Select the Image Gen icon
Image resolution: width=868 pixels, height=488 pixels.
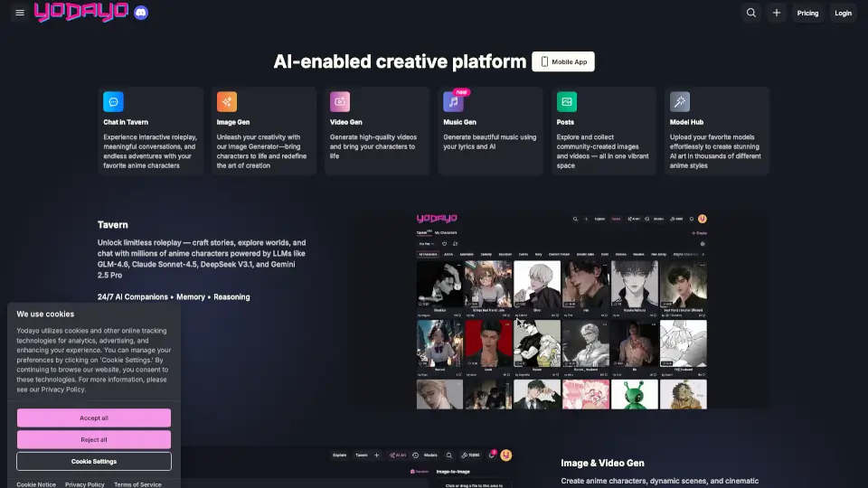(227, 101)
